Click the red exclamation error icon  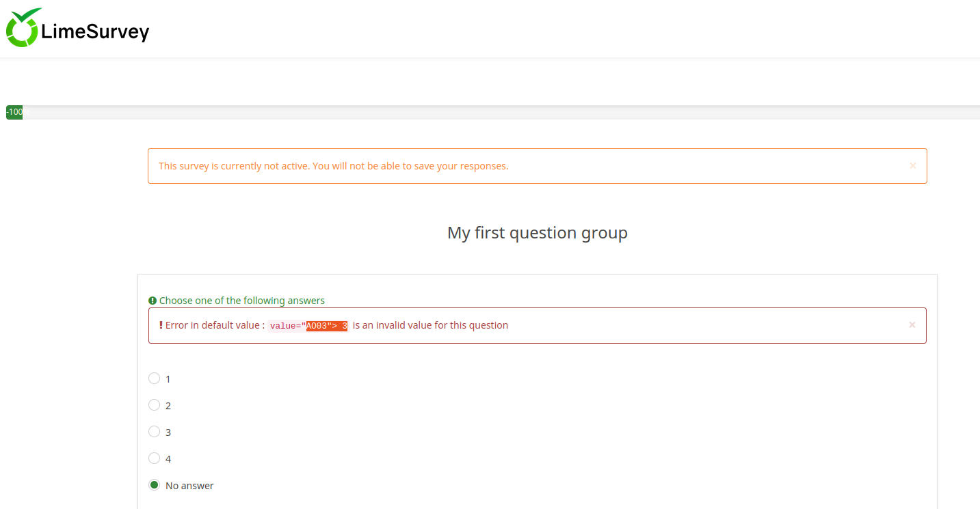pos(161,325)
